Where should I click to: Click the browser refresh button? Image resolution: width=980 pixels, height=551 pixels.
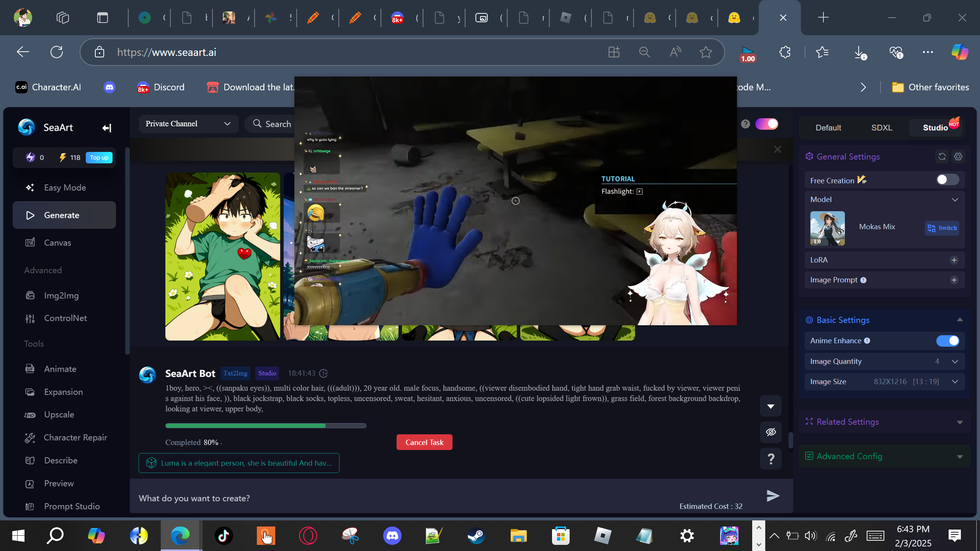(57, 52)
